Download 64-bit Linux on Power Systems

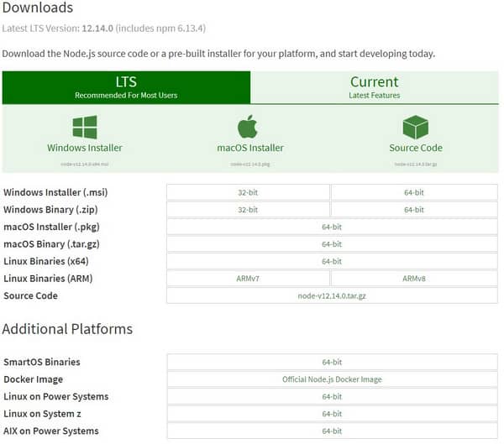point(332,396)
